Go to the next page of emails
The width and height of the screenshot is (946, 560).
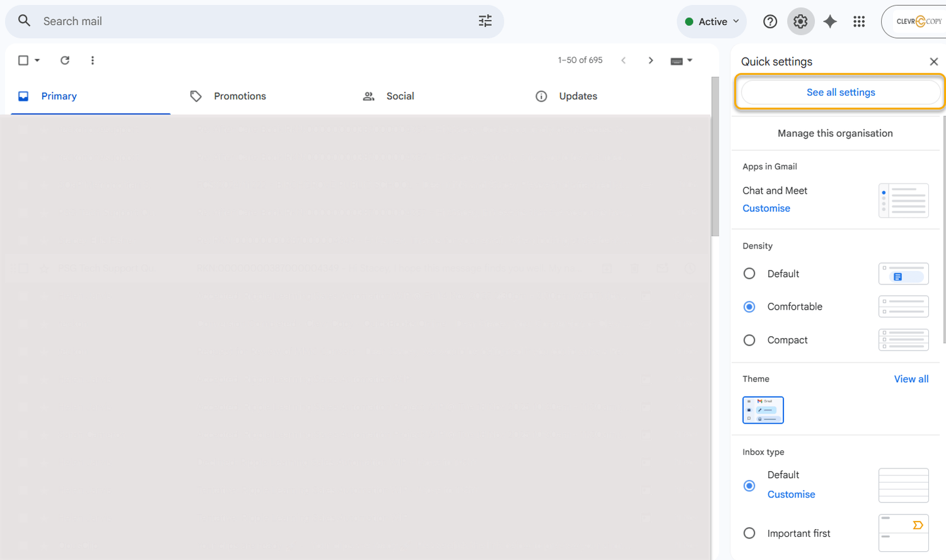pos(651,61)
